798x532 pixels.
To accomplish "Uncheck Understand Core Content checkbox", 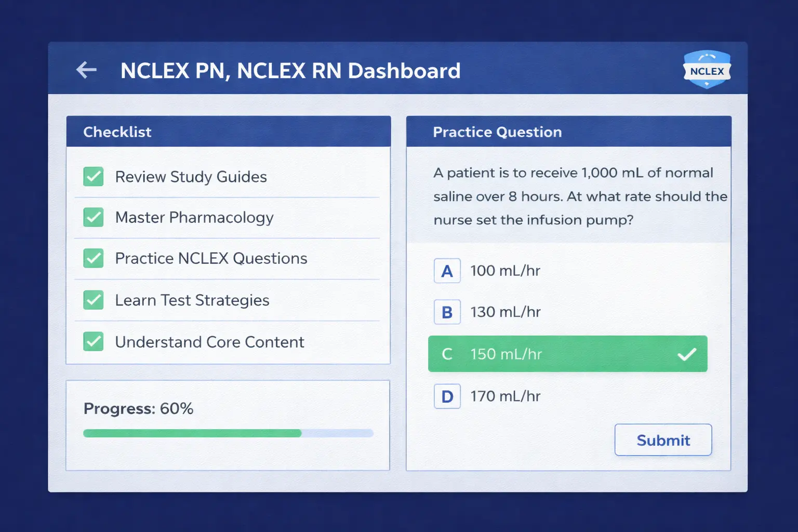I will pyautogui.click(x=94, y=341).
